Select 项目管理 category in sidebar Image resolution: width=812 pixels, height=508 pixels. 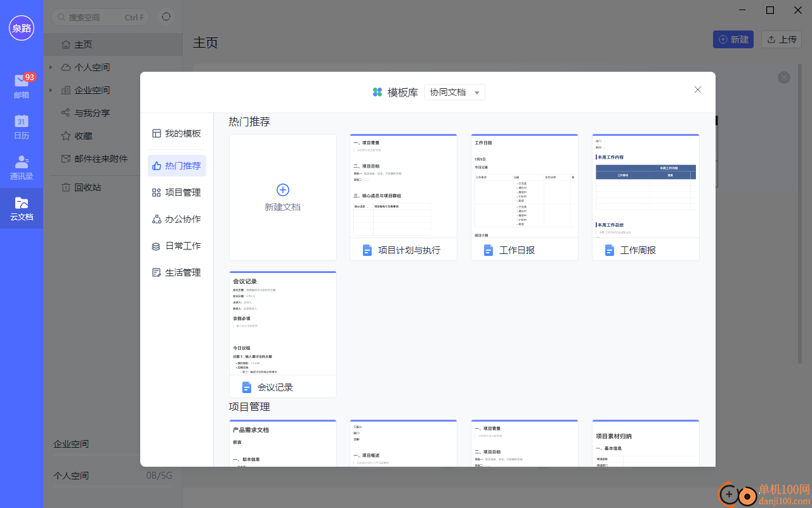pos(176,192)
